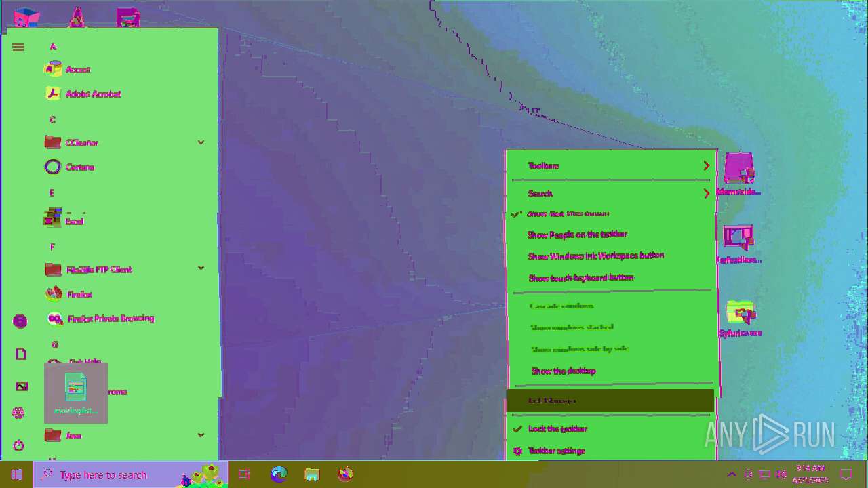This screenshot has width=868, height=488.
Task: Click the volume icon in system tray
Action: (x=781, y=474)
